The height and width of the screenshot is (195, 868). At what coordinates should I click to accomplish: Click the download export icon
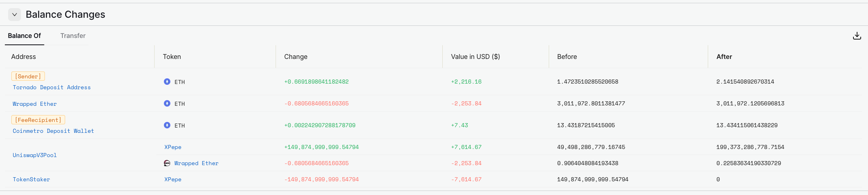pyautogui.click(x=857, y=36)
